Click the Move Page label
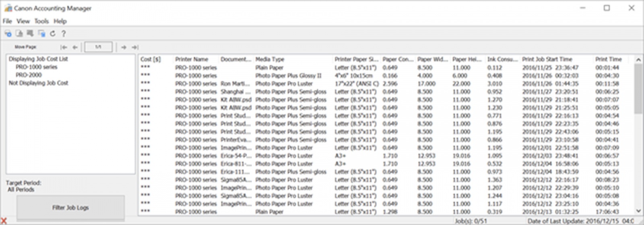 (25, 47)
